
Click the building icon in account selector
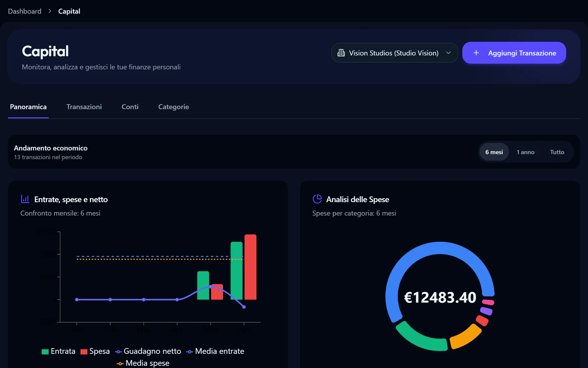(341, 53)
